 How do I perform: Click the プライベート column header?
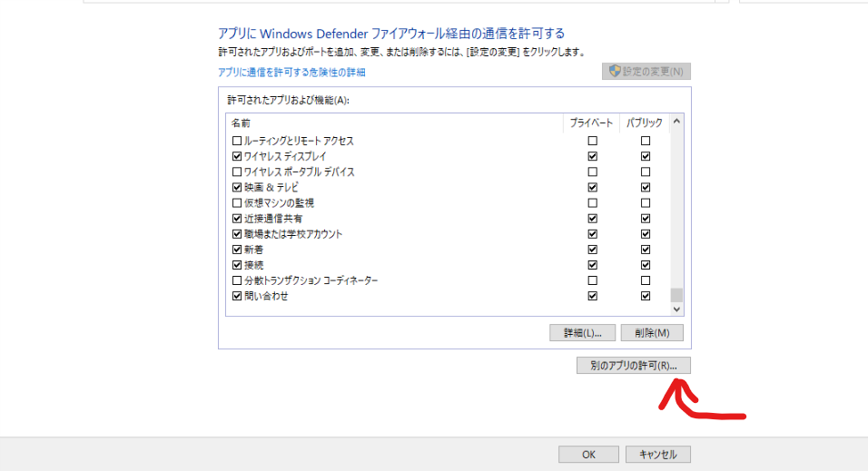click(x=591, y=122)
